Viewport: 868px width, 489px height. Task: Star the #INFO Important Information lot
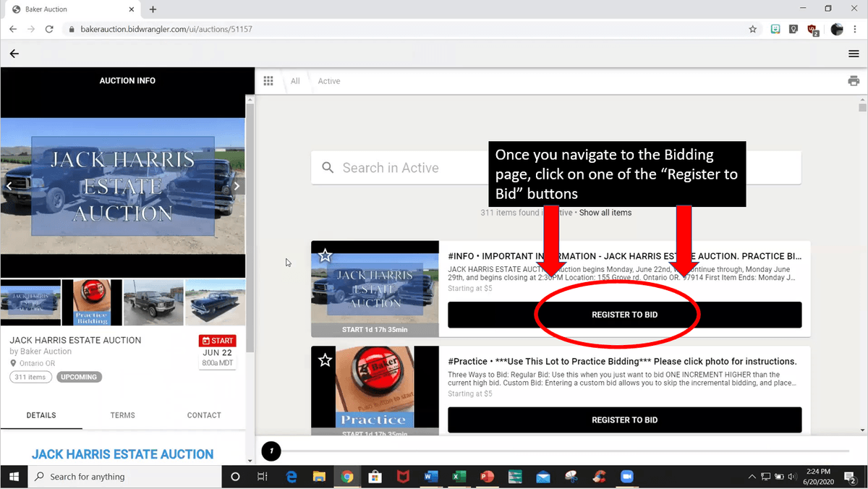coord(325,255)
